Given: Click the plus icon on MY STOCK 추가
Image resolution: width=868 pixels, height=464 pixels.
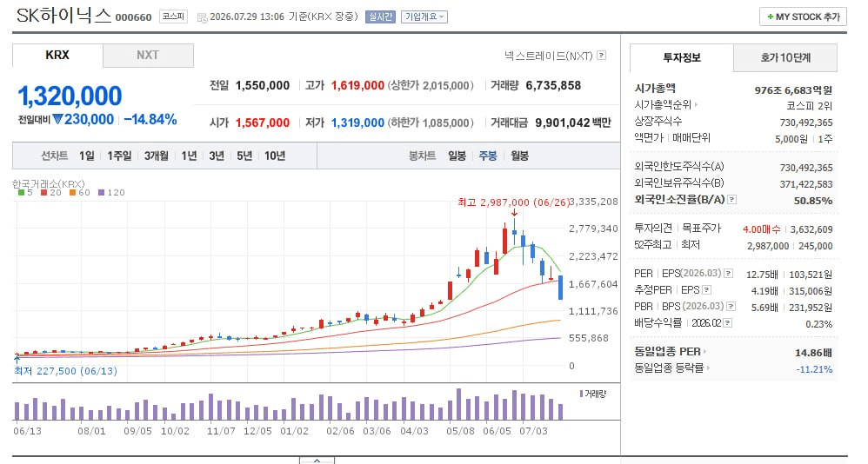Looking at the screenshot, I should [x=770, y=17].
